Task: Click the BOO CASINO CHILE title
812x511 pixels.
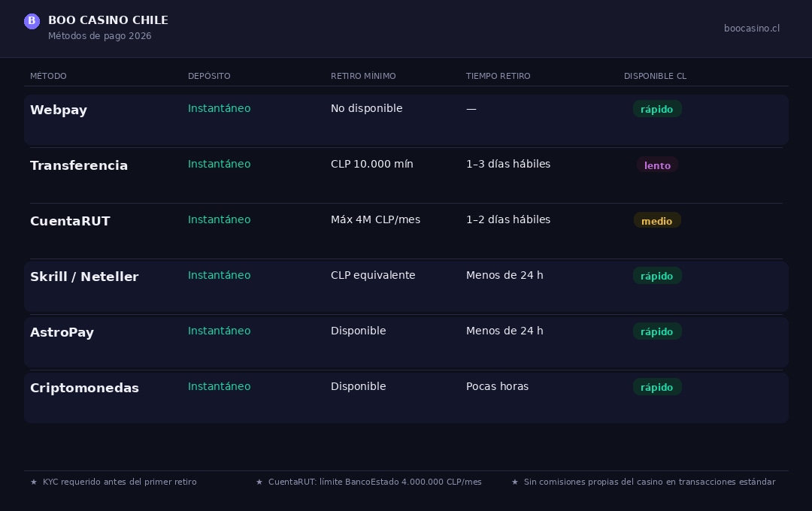Action: [x=108, y=20]
